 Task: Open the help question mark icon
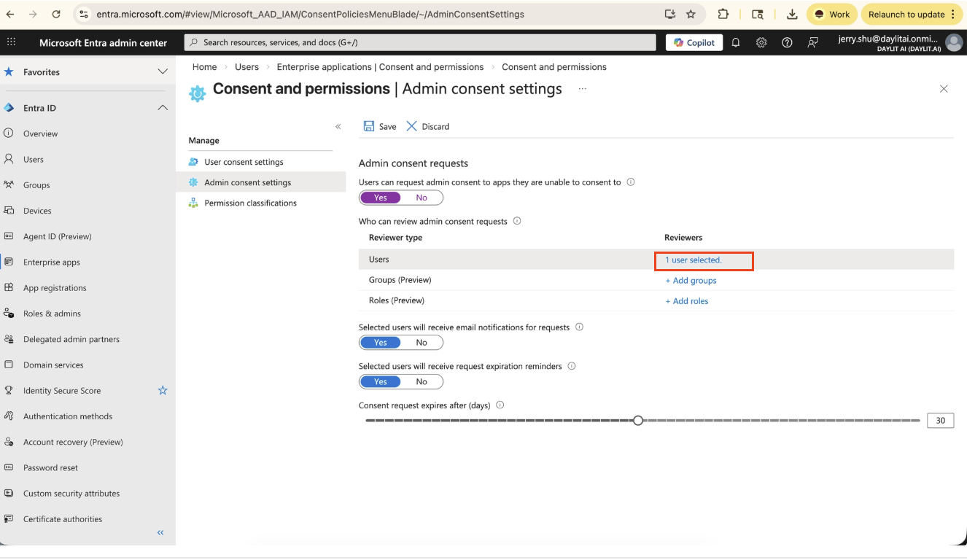click(x=787, y=42)
